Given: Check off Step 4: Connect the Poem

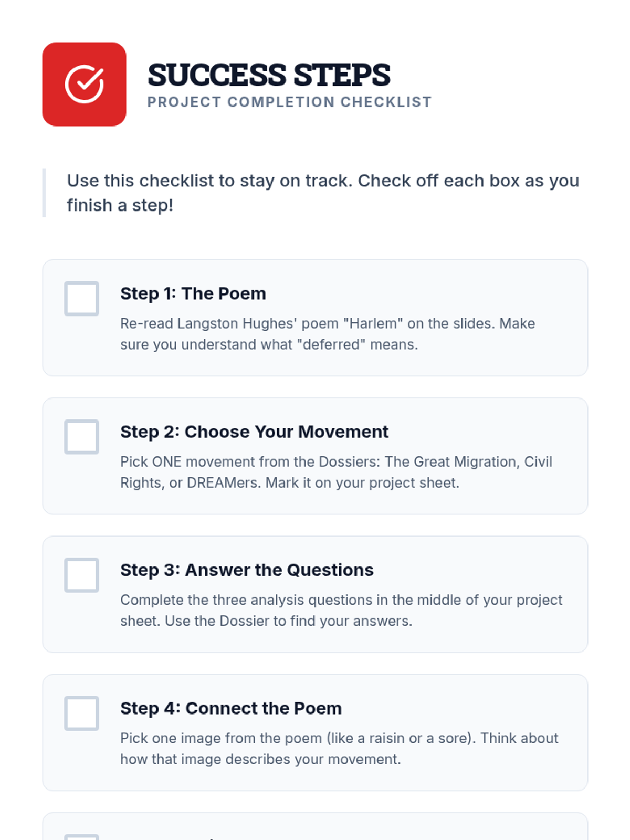Looking at the screenshot, I should [81, 713].
